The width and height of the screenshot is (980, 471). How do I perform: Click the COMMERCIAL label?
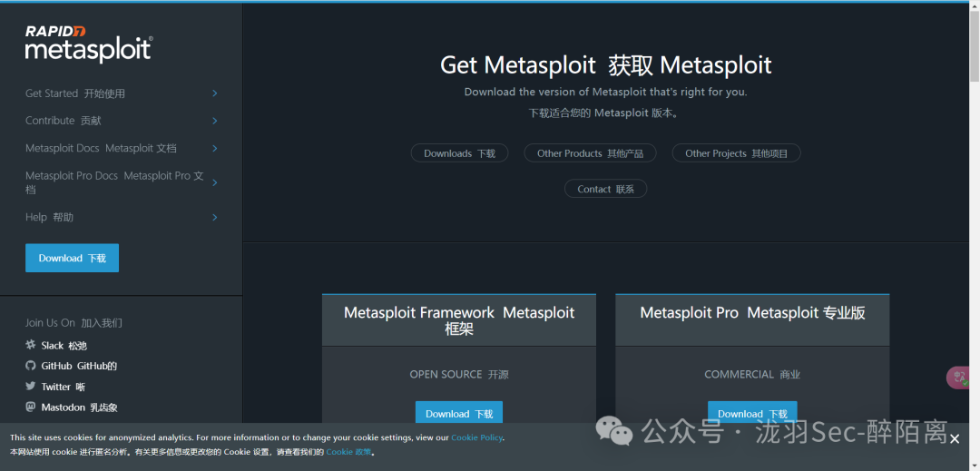(x=752, y=374)
